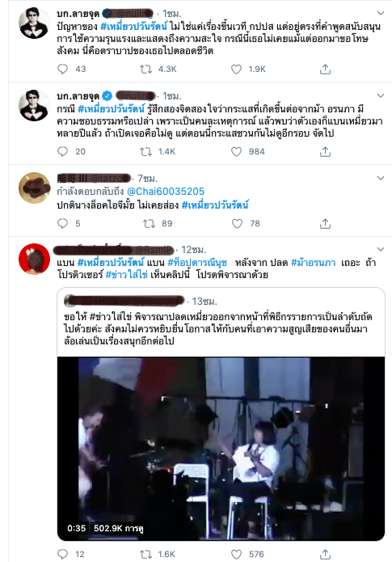Reply to tweet with 5 comments
Screen dimensions: 392x562
tap(63, 223)
